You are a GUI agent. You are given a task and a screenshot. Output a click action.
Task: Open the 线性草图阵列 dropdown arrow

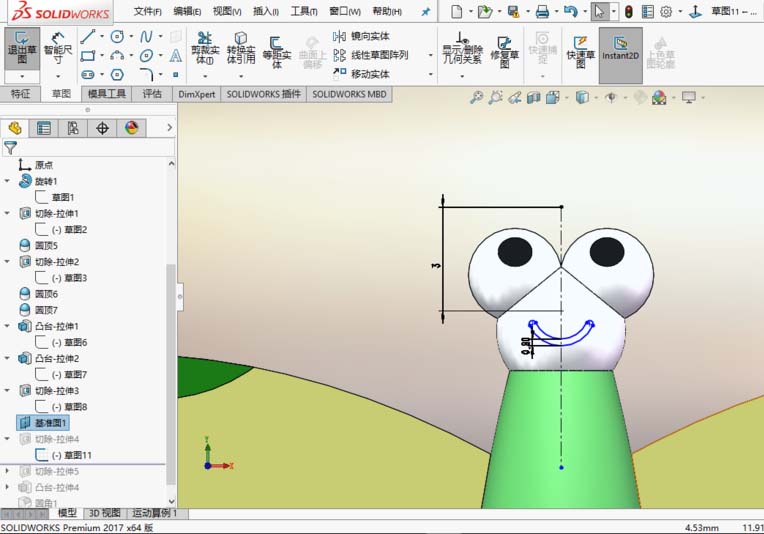[x=431, y=55]
